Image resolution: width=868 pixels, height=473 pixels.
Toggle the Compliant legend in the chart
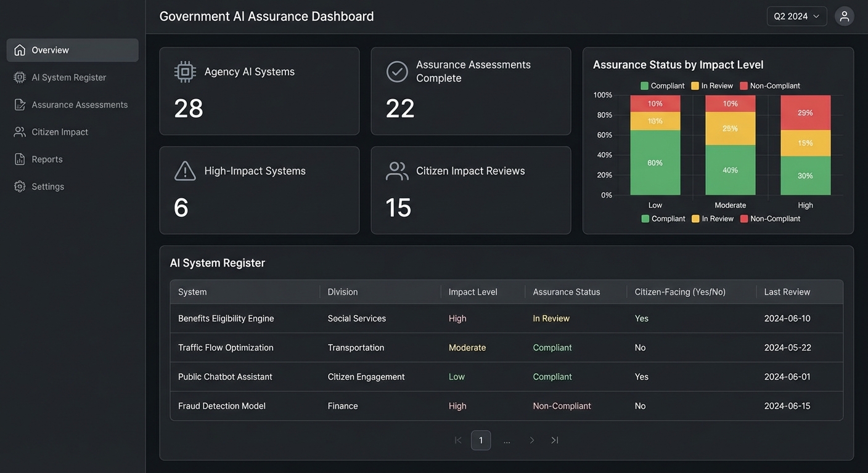point(663,218)
